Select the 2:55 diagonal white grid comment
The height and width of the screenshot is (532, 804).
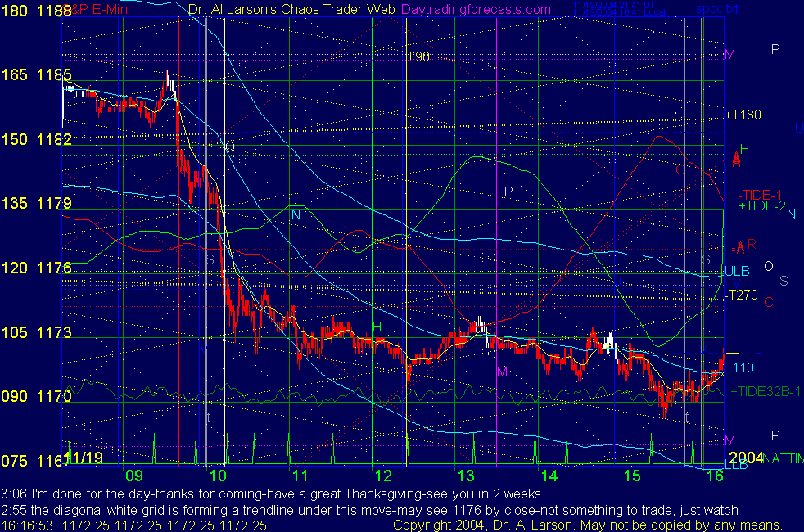[x=370, y=511]
